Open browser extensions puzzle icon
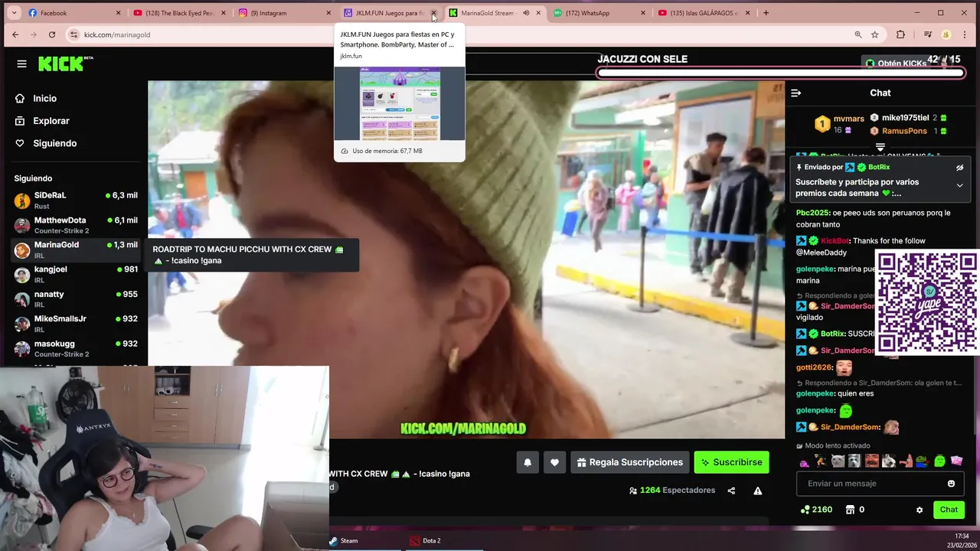Image resolution: width=980 pixels, height=551 pixels. [900, 34]
